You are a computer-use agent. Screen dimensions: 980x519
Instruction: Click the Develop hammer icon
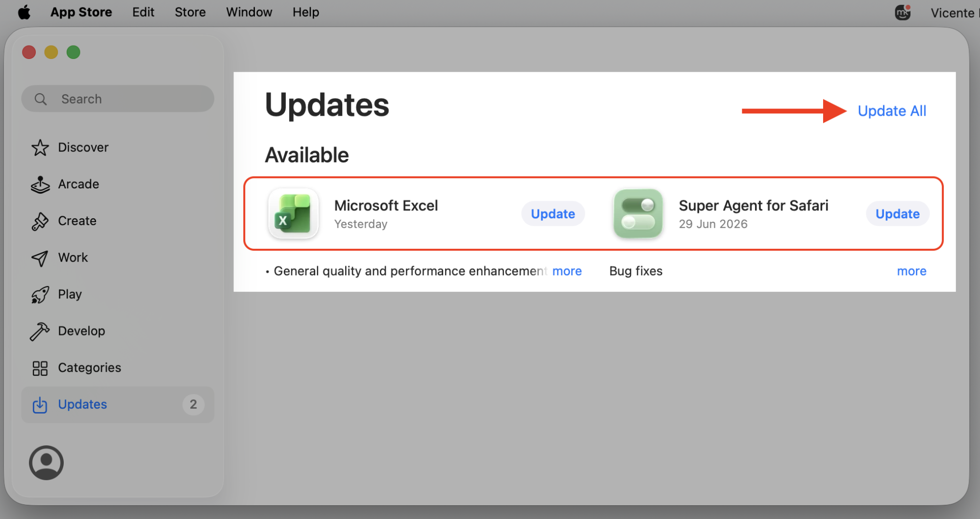(40, 332)
